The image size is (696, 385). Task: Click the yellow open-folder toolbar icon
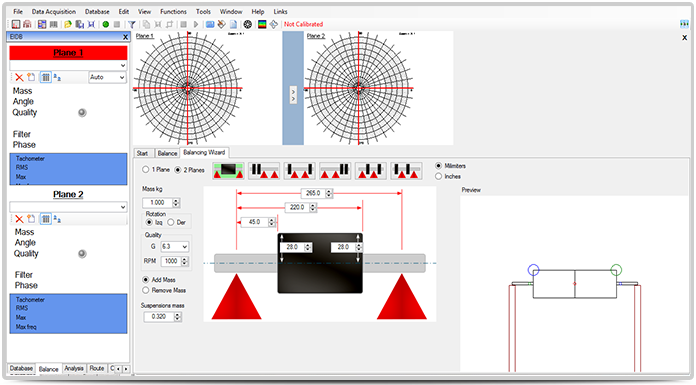click(x=68, y=24)
